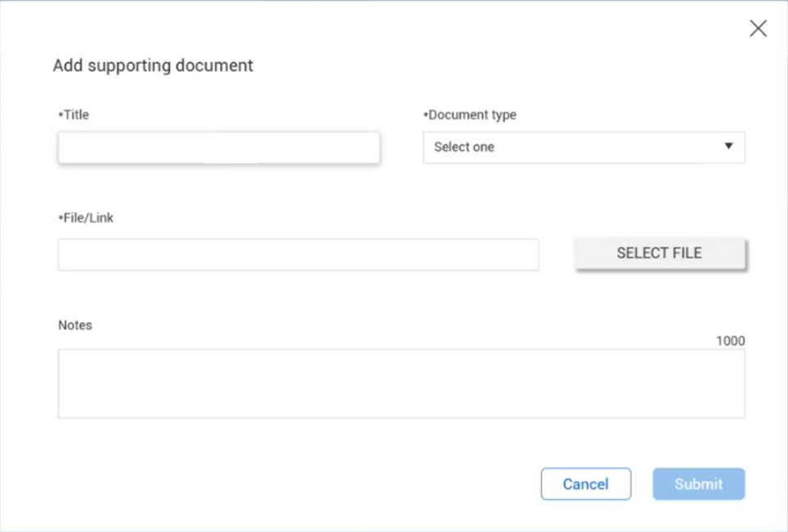This screenshot has width=788, height=532.
Task: Click the required marker beside File/Link
Action: coord(60,218)
